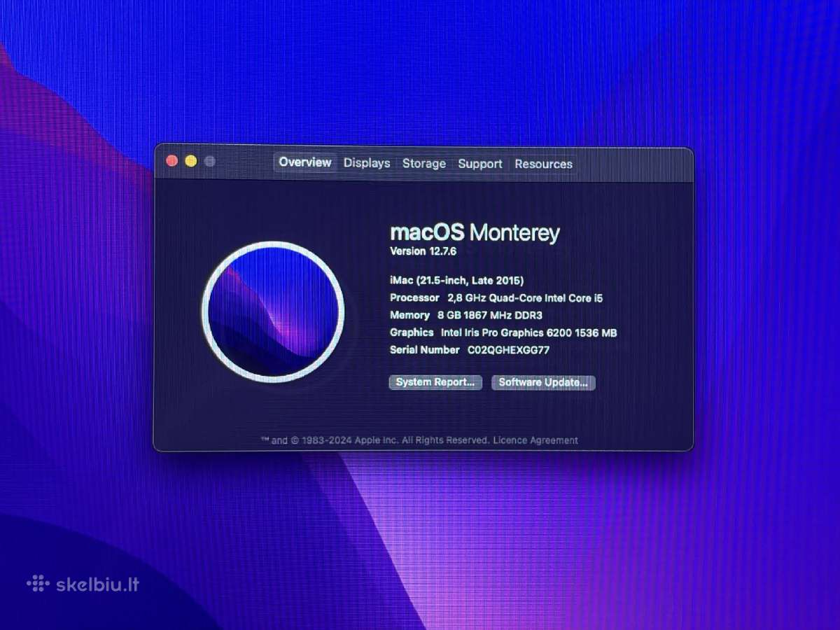Open the Storage tab
Image resolution: width=840 pixels, height=630 pixels.
(424, 164)
